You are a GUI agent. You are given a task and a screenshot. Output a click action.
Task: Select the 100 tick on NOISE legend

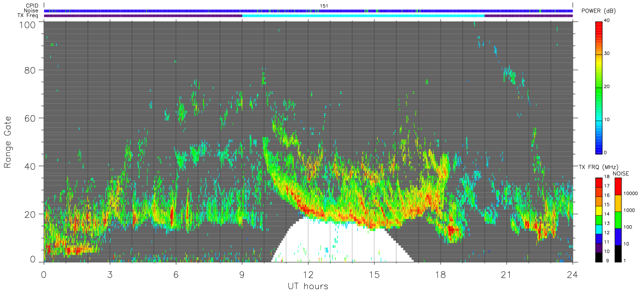click(x=628, y=227)
